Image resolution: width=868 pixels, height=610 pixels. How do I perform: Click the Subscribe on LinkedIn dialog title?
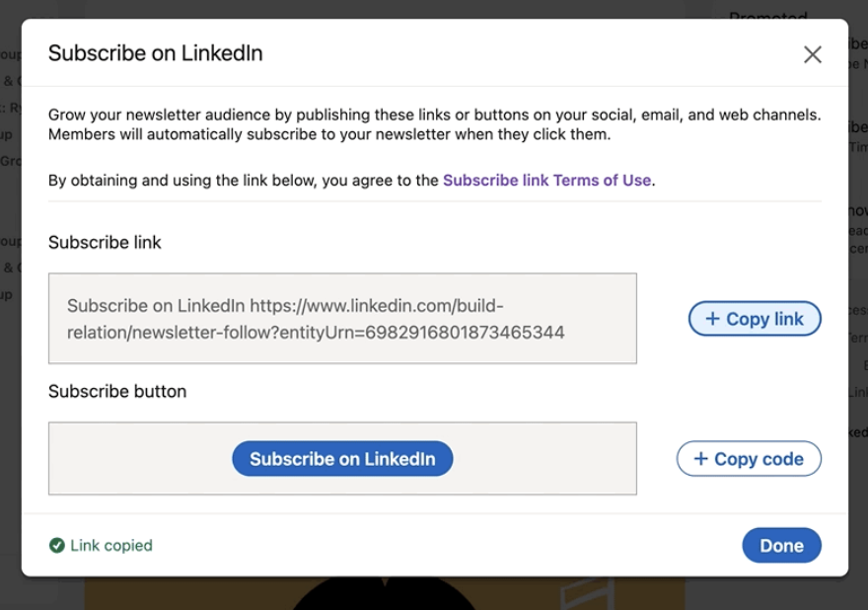[156, 53]
